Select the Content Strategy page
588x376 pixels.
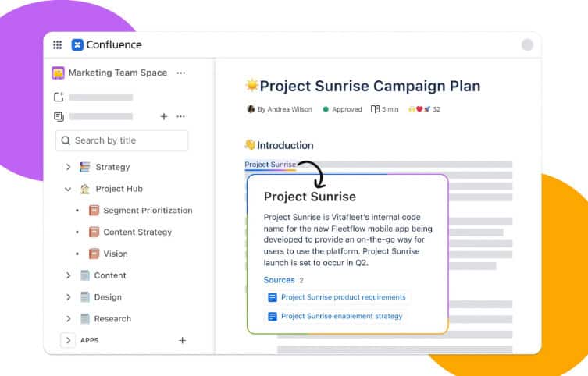[137, 232]
